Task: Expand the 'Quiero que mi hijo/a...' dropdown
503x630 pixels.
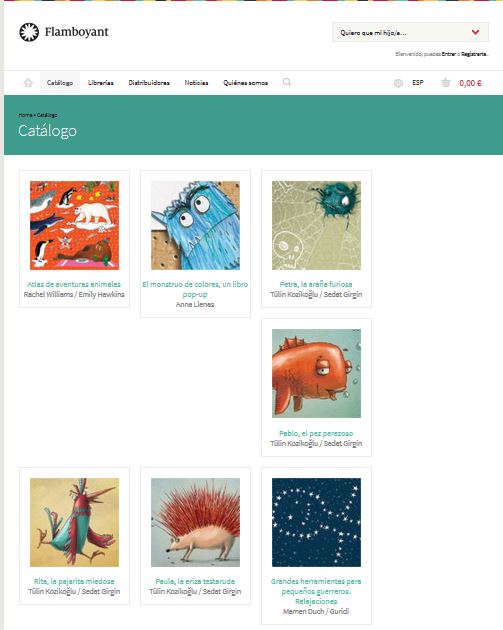Action: click(410, 33)
